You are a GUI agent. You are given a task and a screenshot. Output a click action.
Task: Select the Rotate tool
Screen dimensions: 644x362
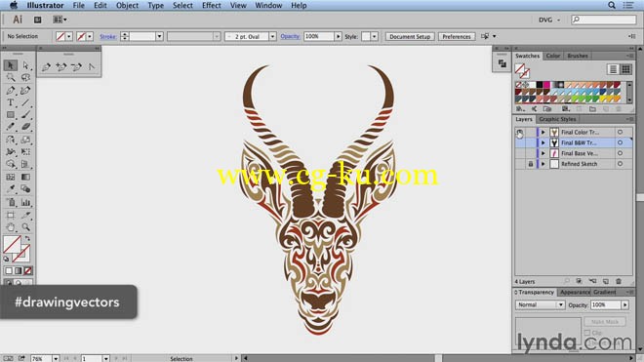11,140
